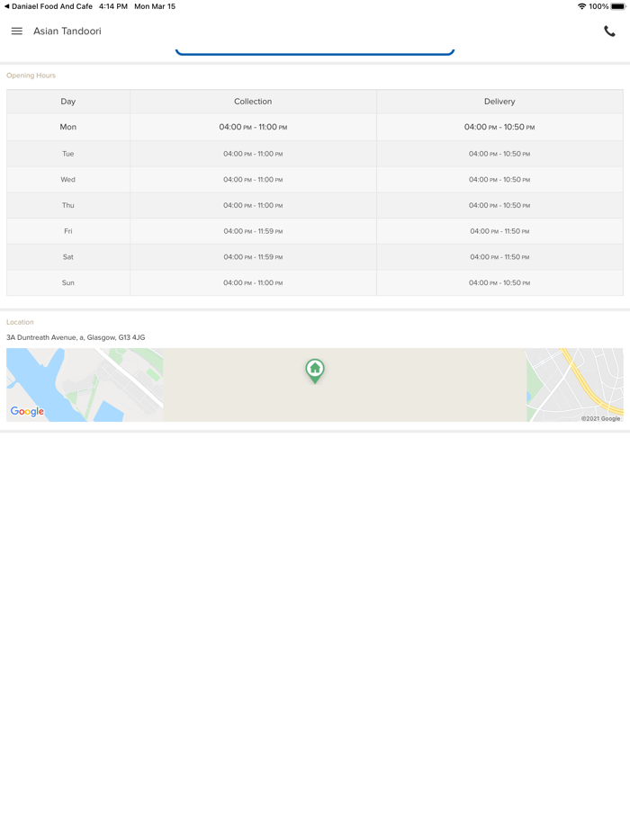
Task: Tap the battery indicator icon
Action: point(617,6)
